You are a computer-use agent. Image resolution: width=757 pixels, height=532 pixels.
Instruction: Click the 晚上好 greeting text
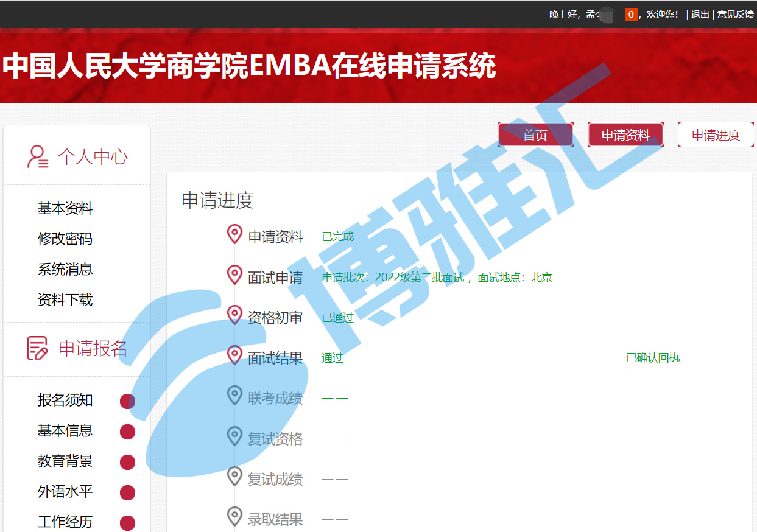tap(563, 15)
